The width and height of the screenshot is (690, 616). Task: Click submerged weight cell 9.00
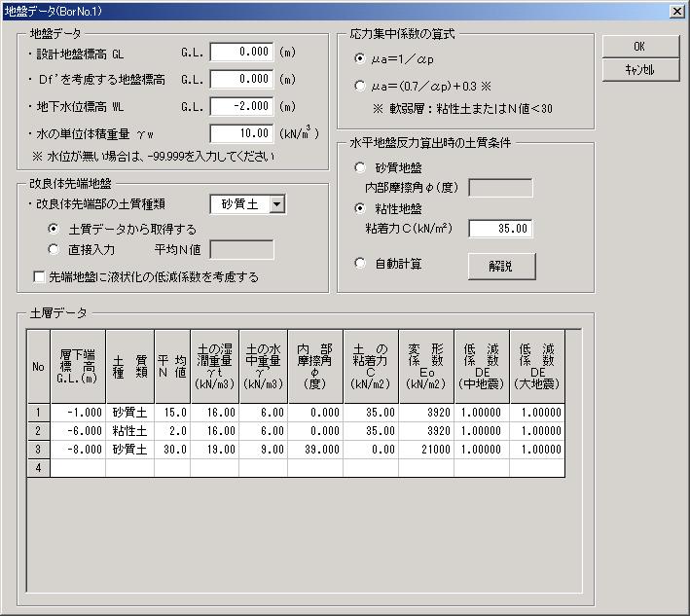tap(264, 450)
